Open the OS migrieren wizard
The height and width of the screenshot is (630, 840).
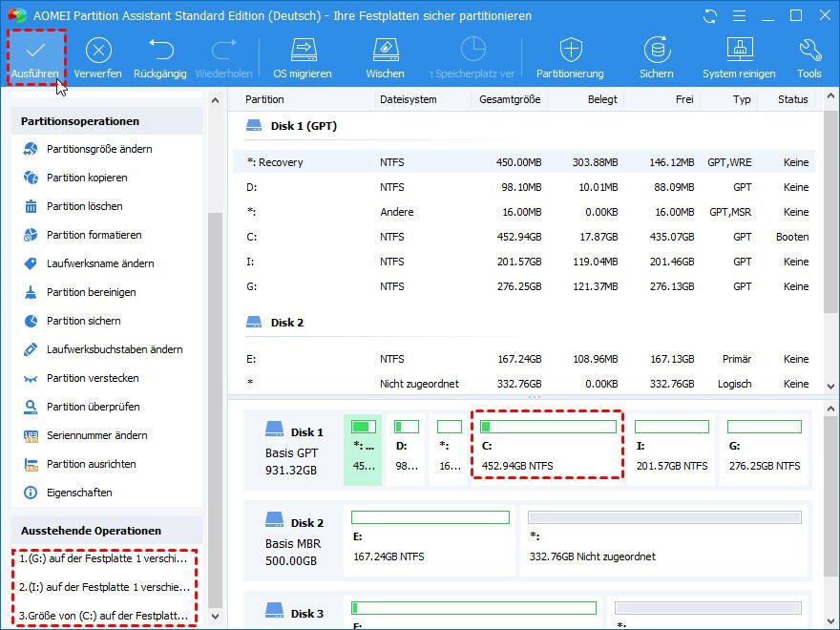click(303, 58)
